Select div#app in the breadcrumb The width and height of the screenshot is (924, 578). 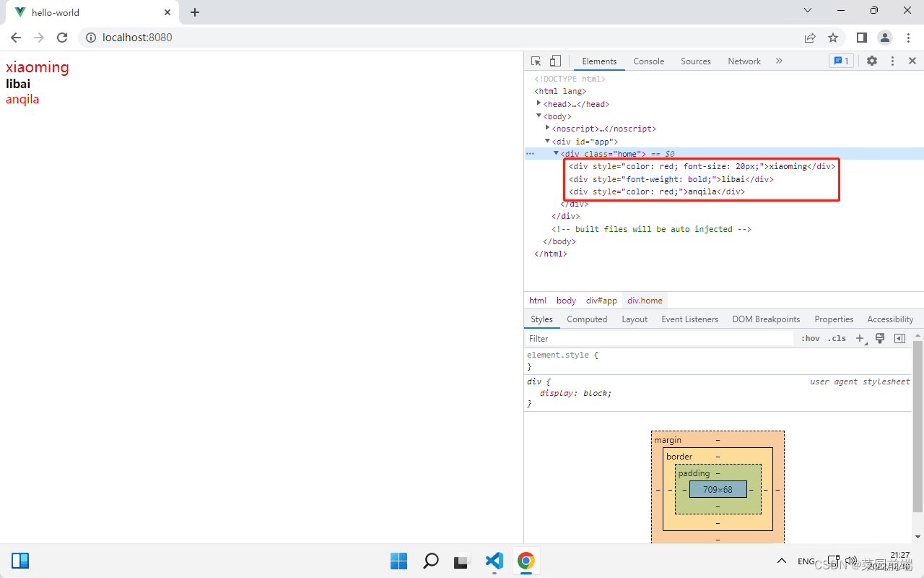(x=601, y=301)
